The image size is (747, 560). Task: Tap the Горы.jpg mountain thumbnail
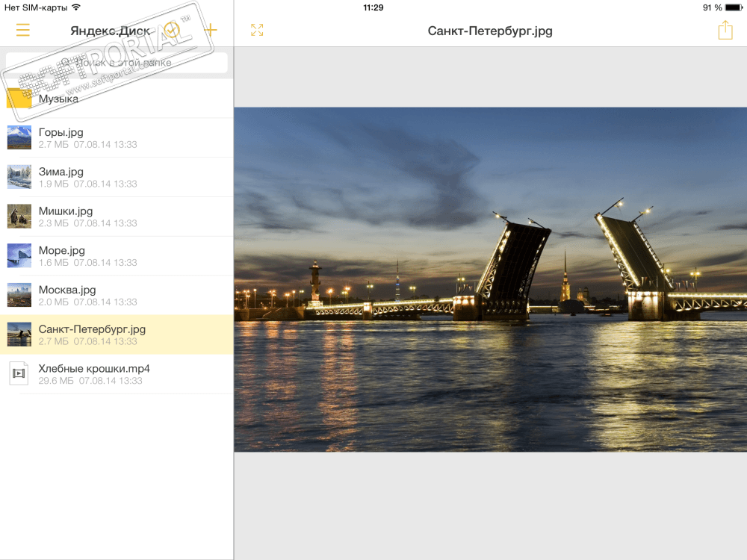(x=19, y=137)
